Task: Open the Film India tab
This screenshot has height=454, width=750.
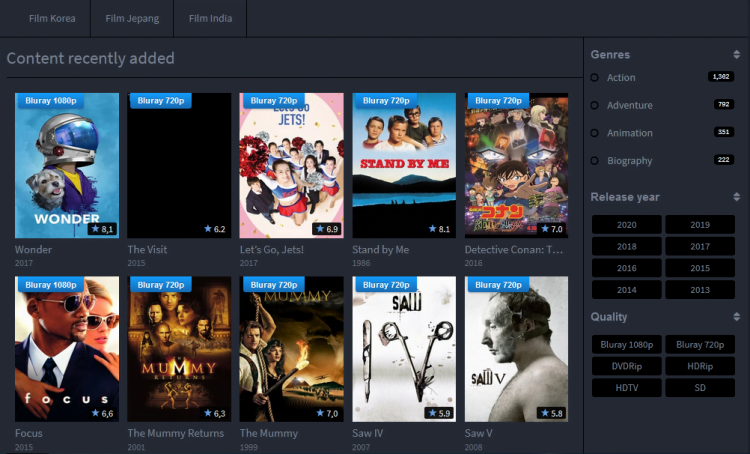Action: 210,19
